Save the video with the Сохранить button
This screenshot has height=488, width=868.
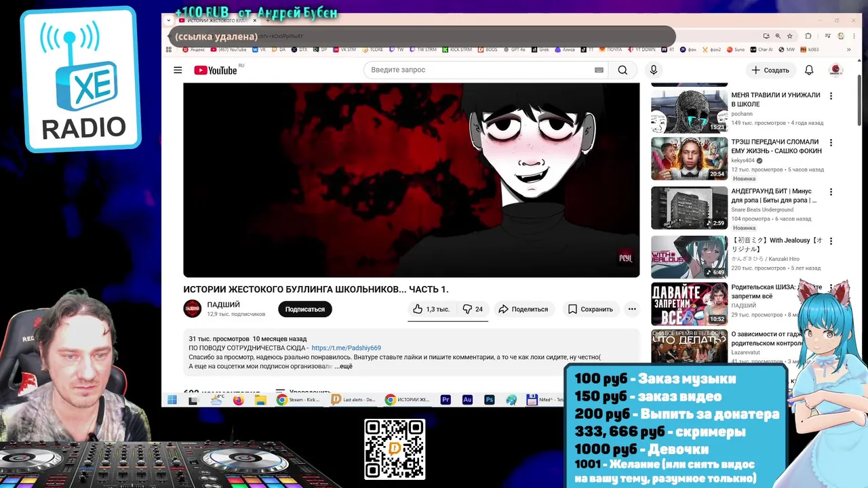[x=590, y=309]
